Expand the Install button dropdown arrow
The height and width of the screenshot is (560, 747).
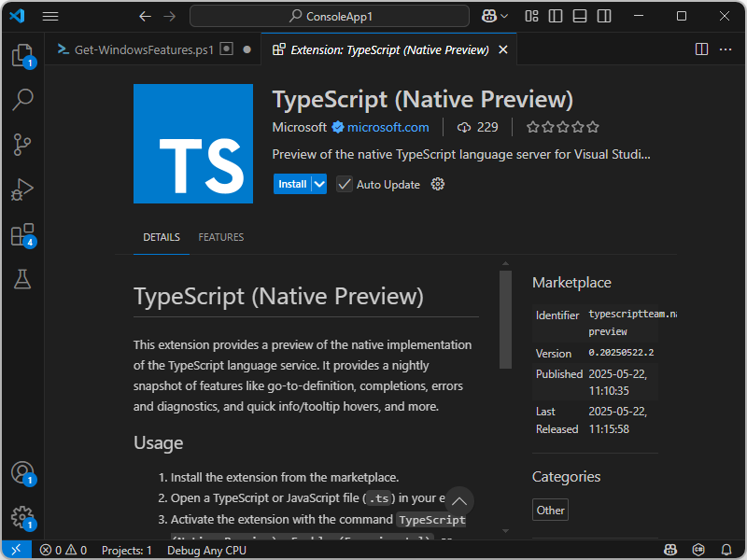point(319,184)
